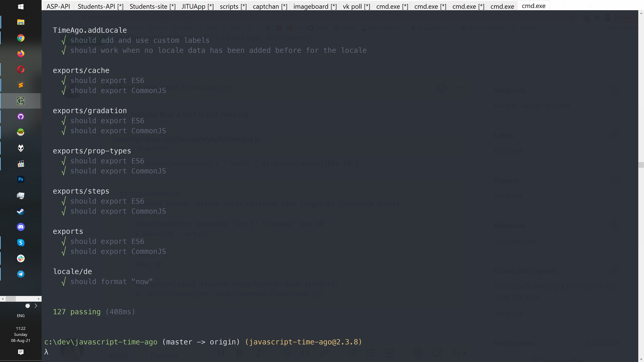Open the vk poll tab

356,6
